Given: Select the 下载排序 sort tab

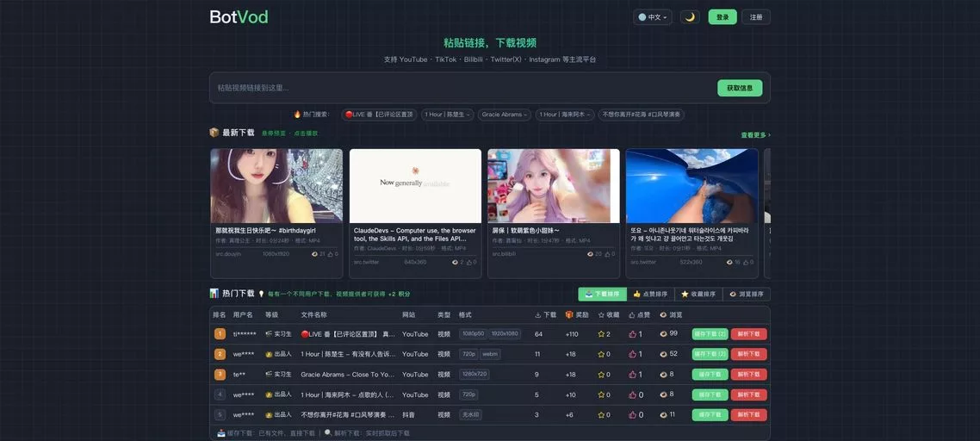Looking at the screenshot, I should [x=603, y=294].
